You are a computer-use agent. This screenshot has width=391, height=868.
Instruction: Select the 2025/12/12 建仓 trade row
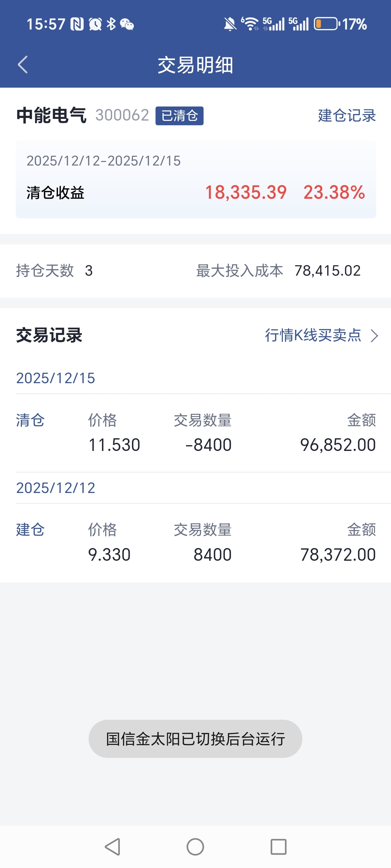pyautogui.click(x=195, y=542)
